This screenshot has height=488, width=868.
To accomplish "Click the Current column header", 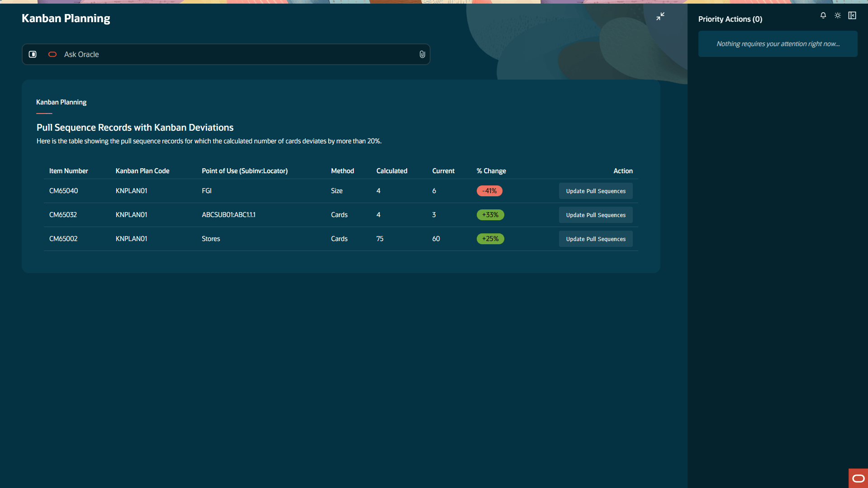I will pos(443,171).
